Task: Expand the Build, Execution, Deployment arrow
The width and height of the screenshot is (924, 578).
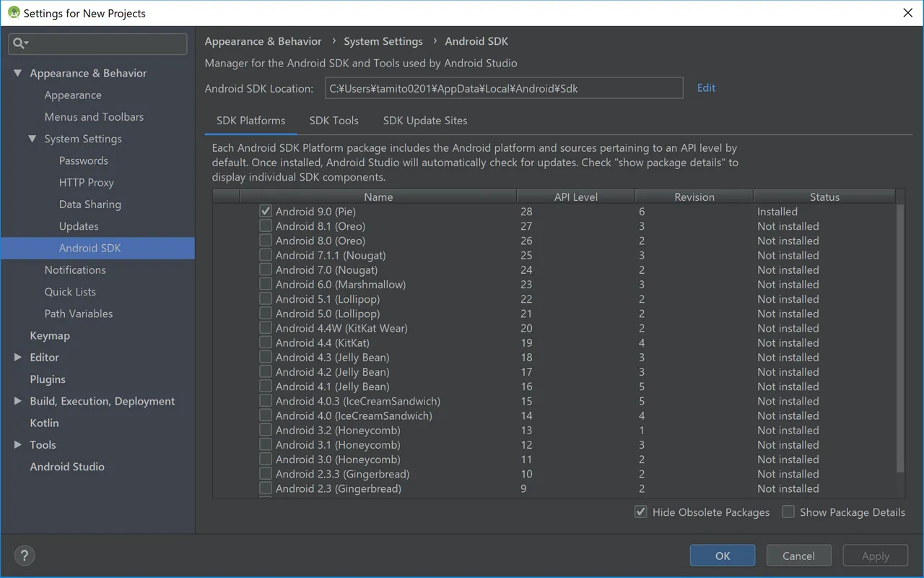Action: pos(18,401)
